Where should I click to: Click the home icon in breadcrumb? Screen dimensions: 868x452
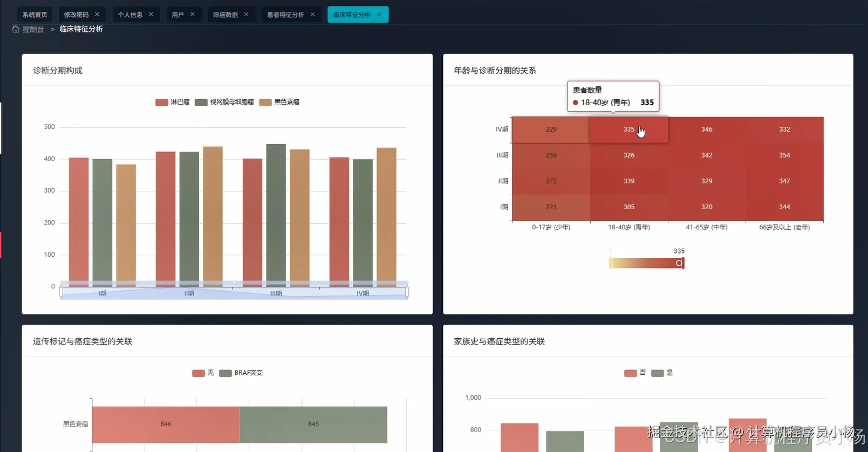click(x=16, y=29)
